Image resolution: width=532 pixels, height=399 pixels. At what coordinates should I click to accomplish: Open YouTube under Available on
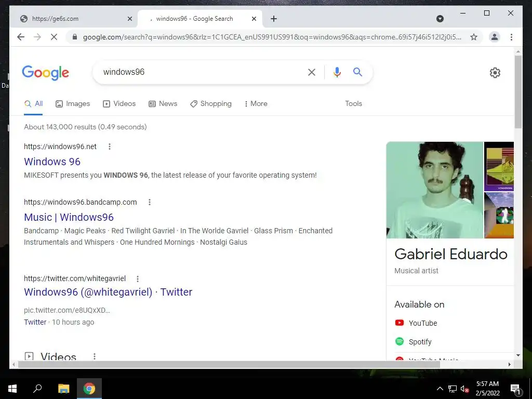[416, 323]
